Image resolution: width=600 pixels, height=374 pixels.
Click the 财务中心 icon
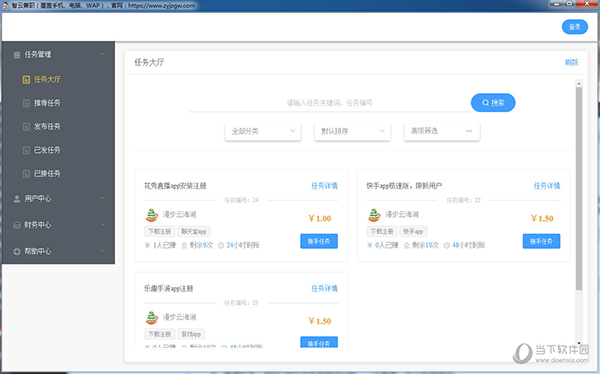[x=16, y=225]
